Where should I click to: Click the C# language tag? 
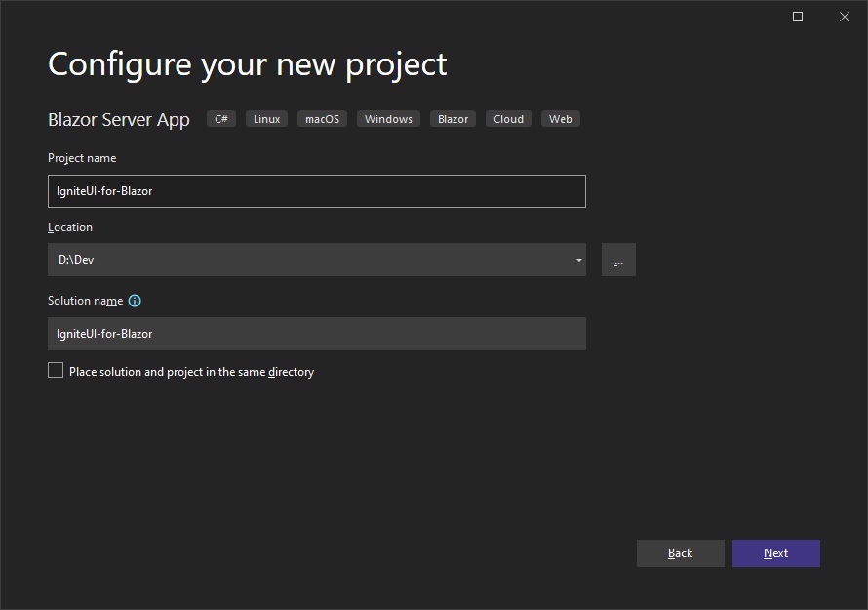pyautogui.click(x=221, y=119)
